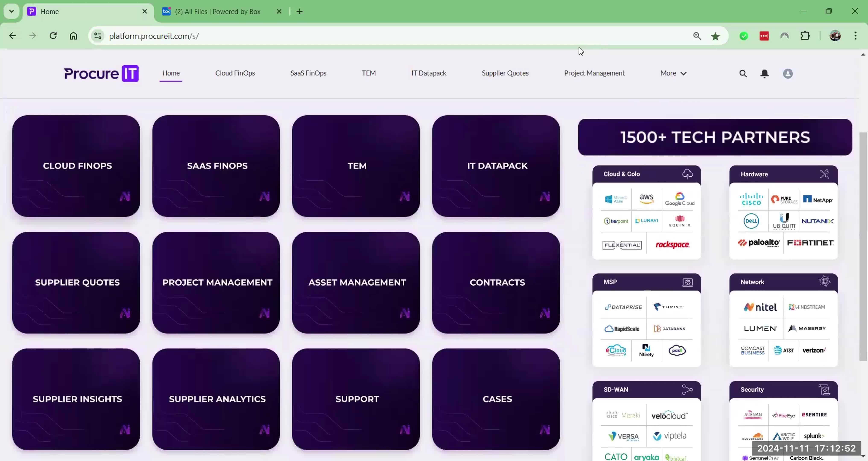Click the browser back arrow

tap(12, 36)
